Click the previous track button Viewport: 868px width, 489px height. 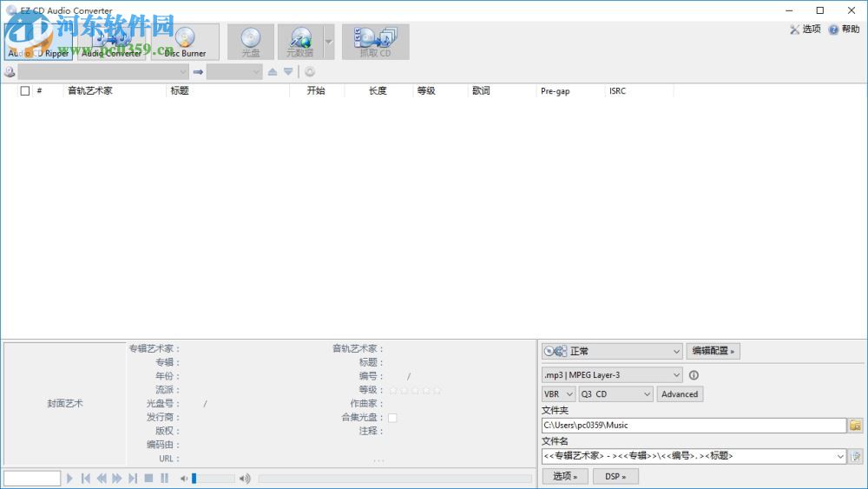point(85,478)
